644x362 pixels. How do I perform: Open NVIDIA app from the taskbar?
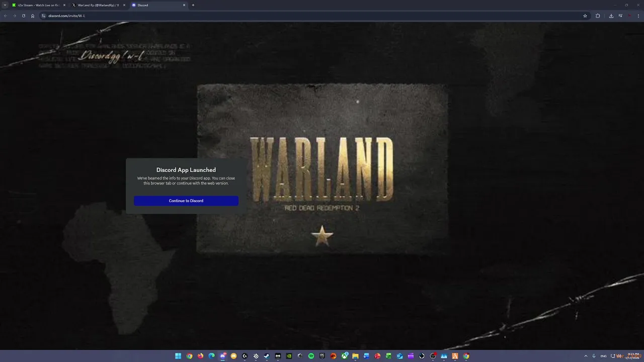[289, 356]
